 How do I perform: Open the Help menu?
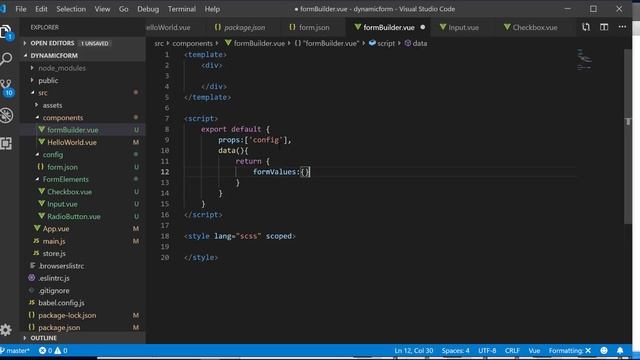coord(212,9)
